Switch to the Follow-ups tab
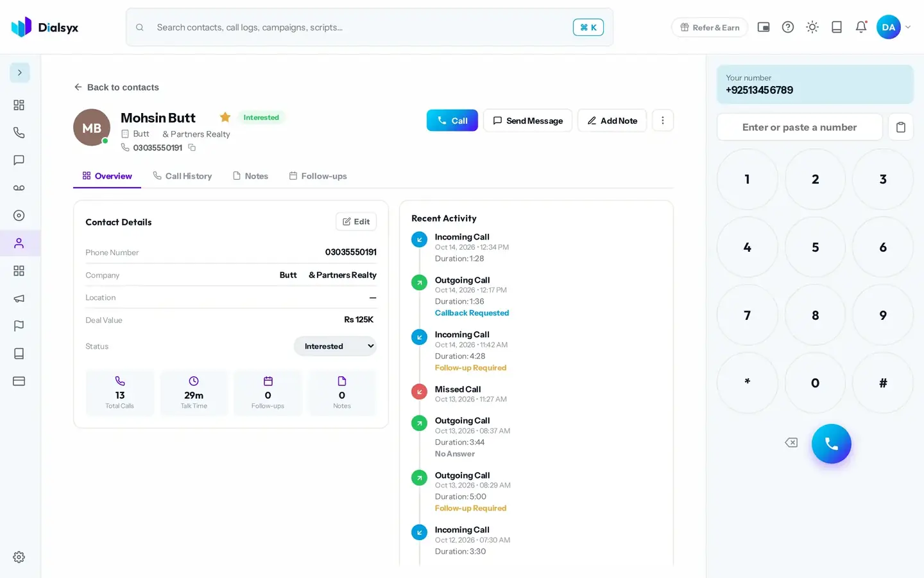Image resolution: width=924 pixels, height=578 pixels. (x=318, y=176)
